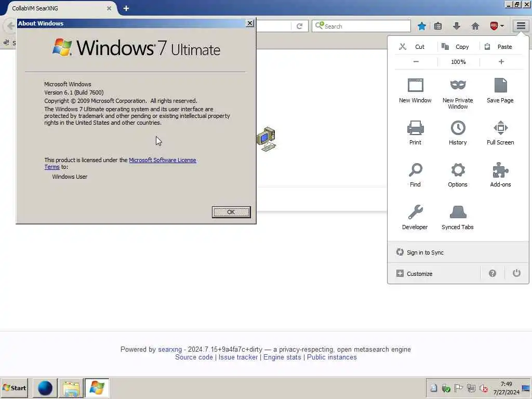Open Options gear icon
532x399 pixels.
click(458, 170)
